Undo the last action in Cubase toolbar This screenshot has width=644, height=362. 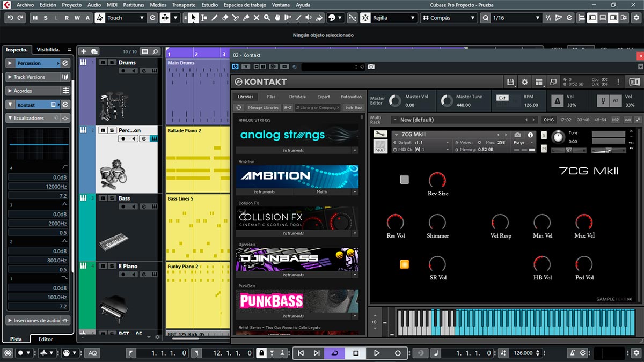pos(10,18)
